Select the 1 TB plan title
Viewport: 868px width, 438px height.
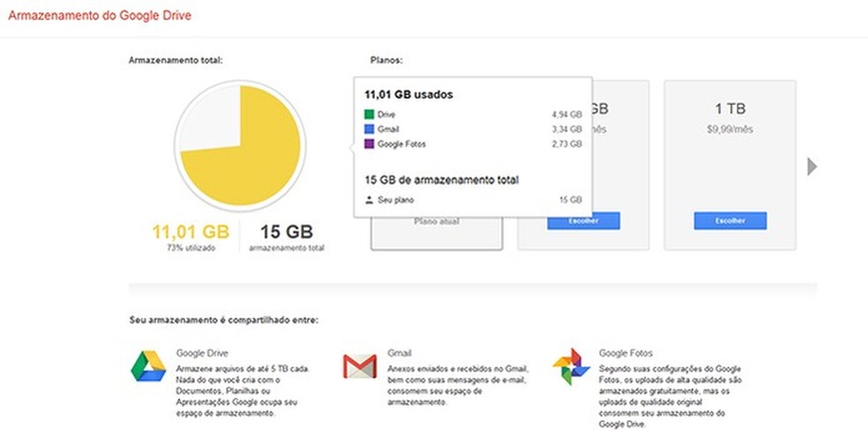(x=730, y=108)
